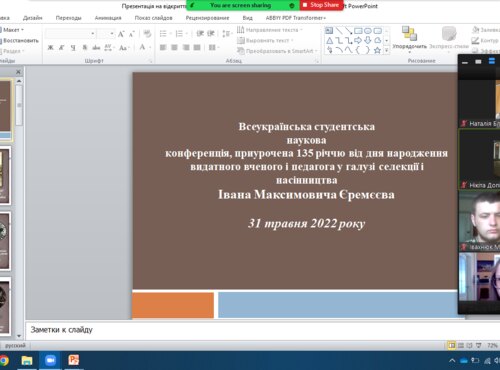The height and width of the screenshot is (370, 500).
Task: Open font dialog launcher in Шрифт group
Action: tap(150, 61)
